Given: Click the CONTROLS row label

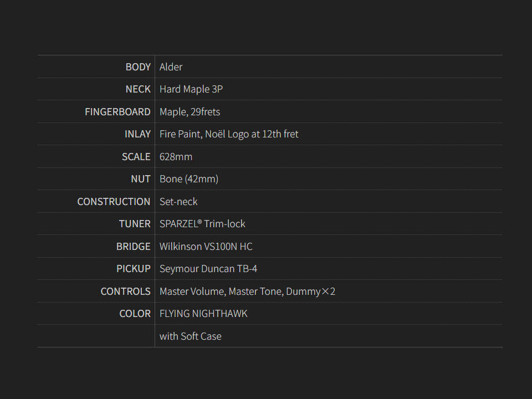Looking at the screenshot, I should click(x=125, y=291).
